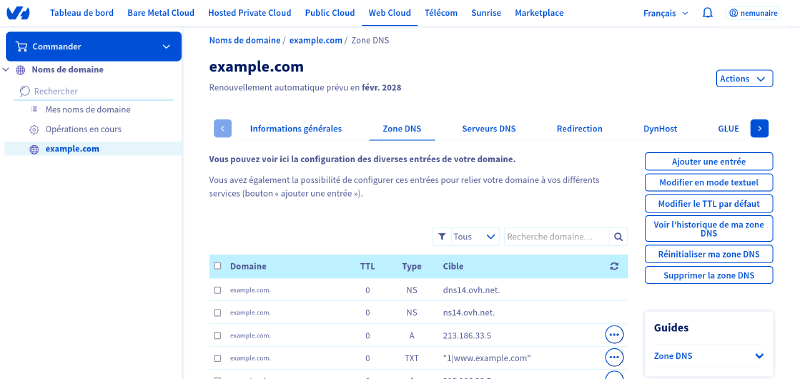This screenshot has height=379, width=800.
Task: Click the globe icon beside example.com in sidebar
Action: [34, 149]
